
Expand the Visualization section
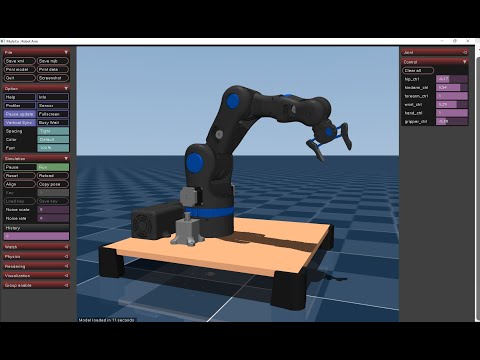point(36,276)
